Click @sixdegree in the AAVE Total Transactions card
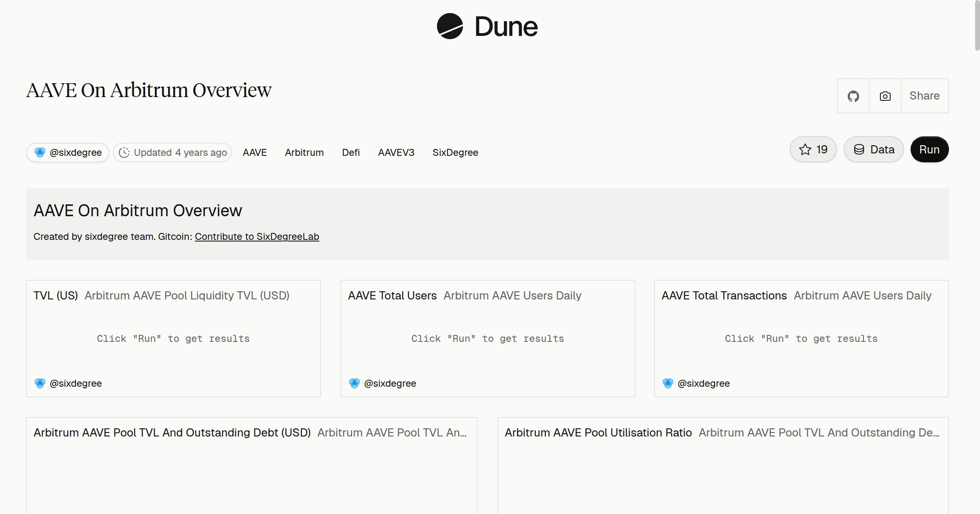 point(704,383)
